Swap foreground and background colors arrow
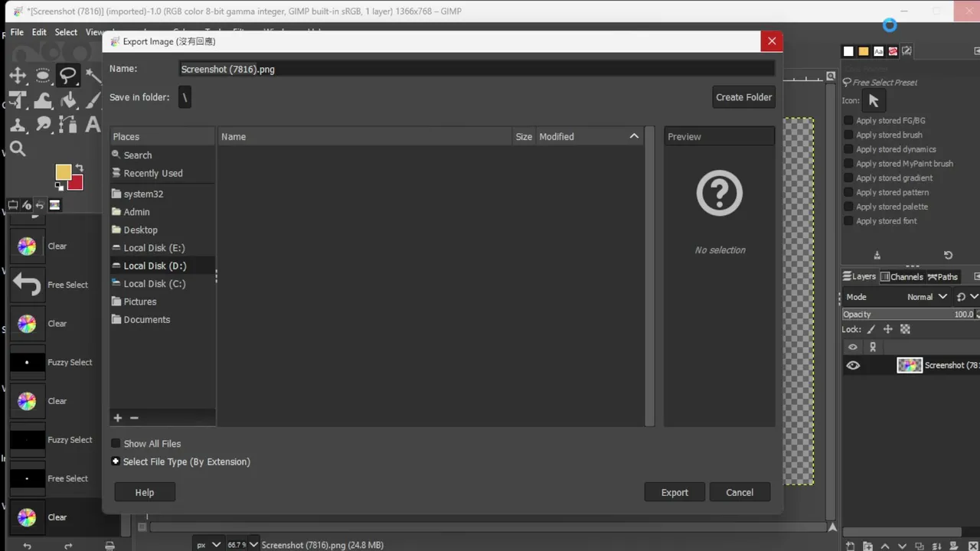980x551 pixels. tap(80, 168)
